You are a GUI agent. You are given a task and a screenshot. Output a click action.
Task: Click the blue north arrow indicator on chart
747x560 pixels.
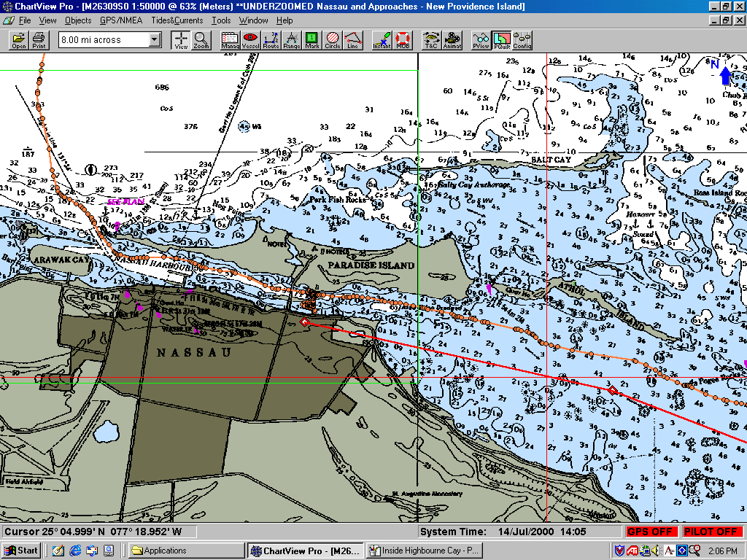coord(724,74)
